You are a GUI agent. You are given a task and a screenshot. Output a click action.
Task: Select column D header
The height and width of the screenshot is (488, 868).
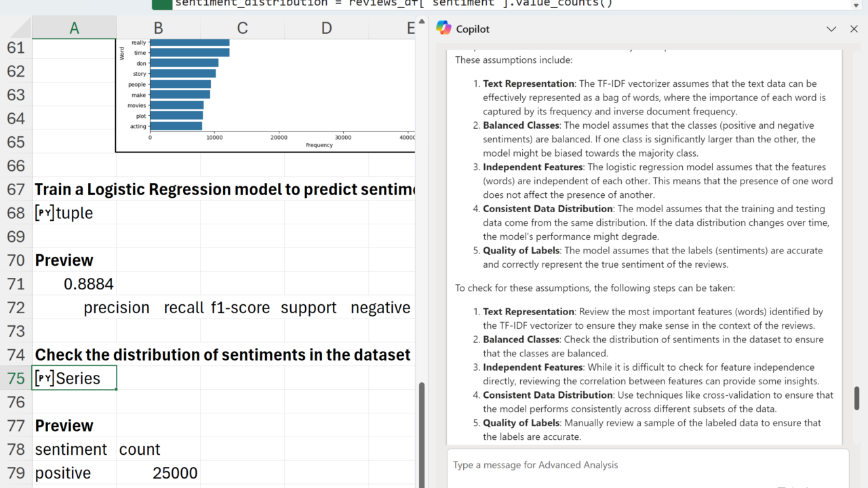point(326,28)
